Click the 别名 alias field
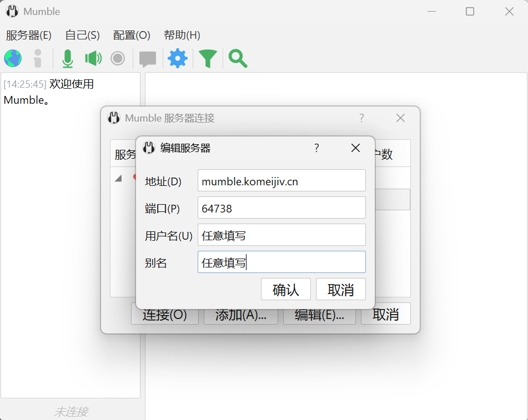The image size is (528, 420). pyautogui.click(x=281, y=262)
